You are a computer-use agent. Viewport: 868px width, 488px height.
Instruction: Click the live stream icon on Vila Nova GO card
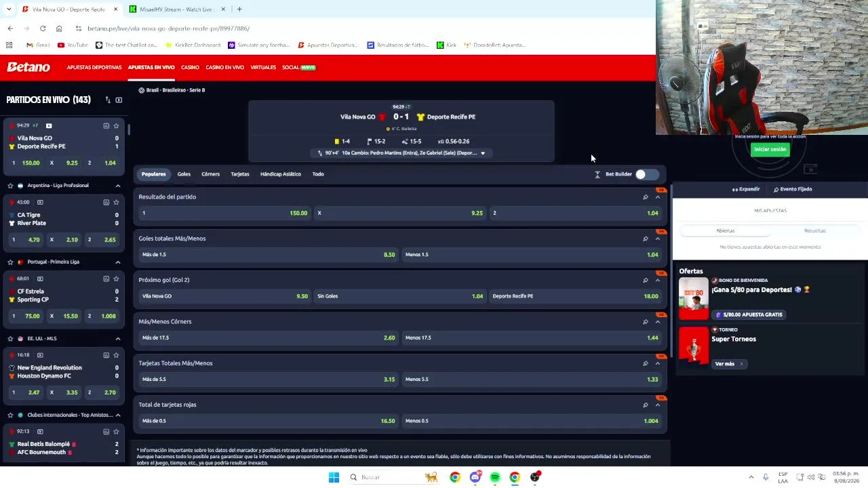click(49, 125)
